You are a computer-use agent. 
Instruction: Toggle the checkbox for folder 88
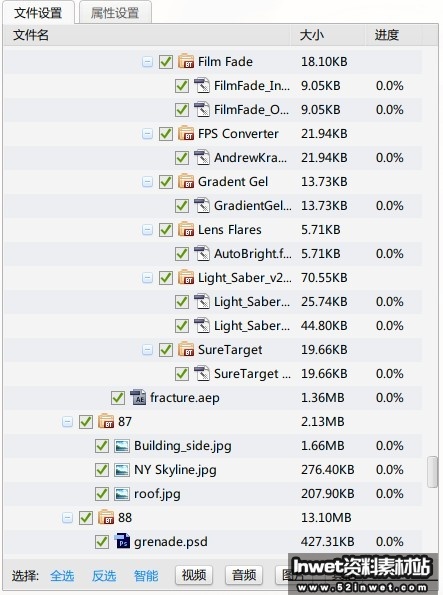85,518
